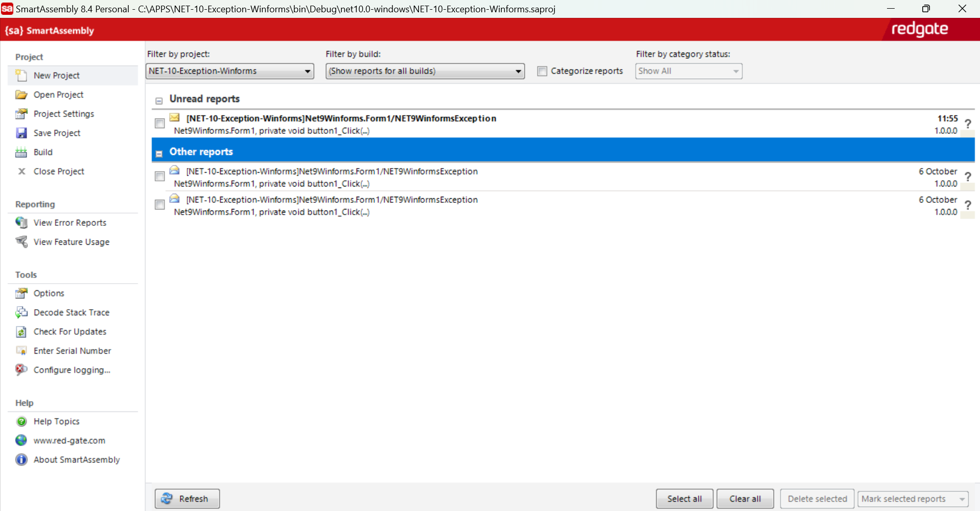Click question mark of the second 6 October report

point(968,205)
